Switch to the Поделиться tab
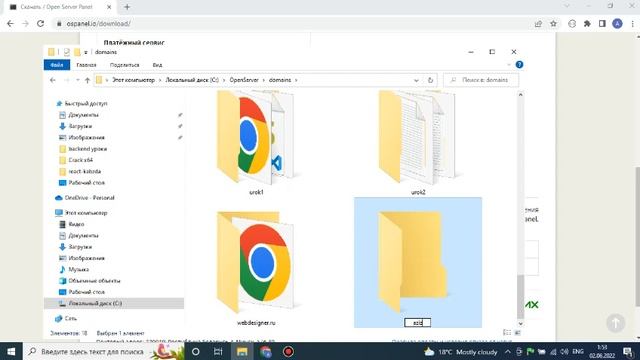The height and width of the screenshot is (360, 640). point(124,65)
